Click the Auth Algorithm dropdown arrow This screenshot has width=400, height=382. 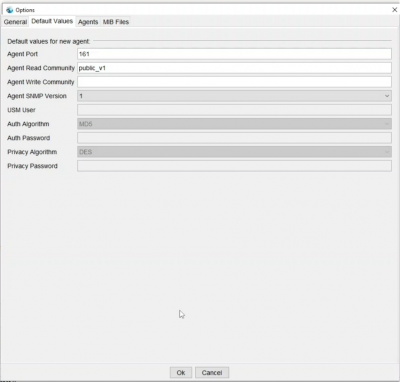(x=387, y=124)
